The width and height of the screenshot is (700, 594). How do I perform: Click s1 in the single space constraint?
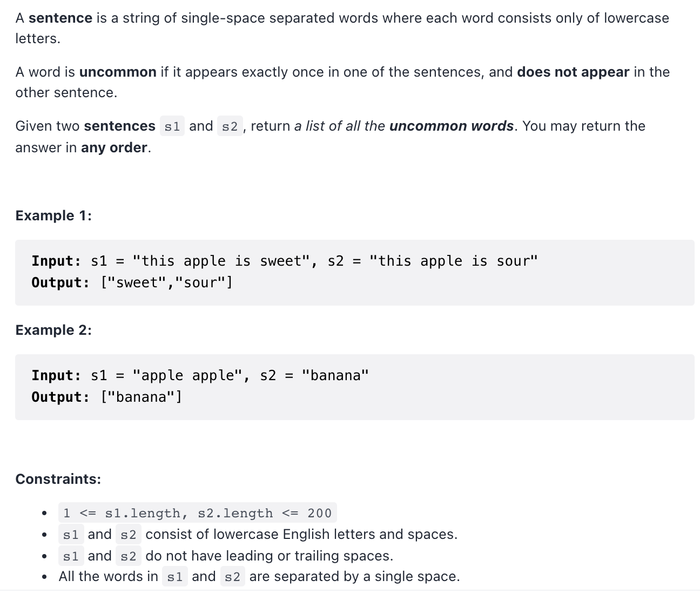click(174, 576)
